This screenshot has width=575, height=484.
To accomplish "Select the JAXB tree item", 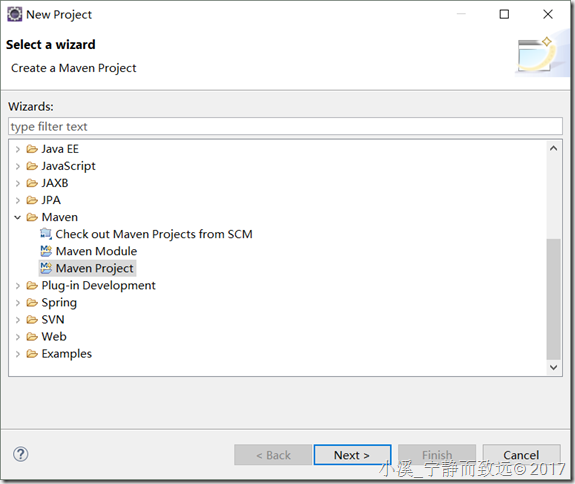I will (x=55, y=183).
